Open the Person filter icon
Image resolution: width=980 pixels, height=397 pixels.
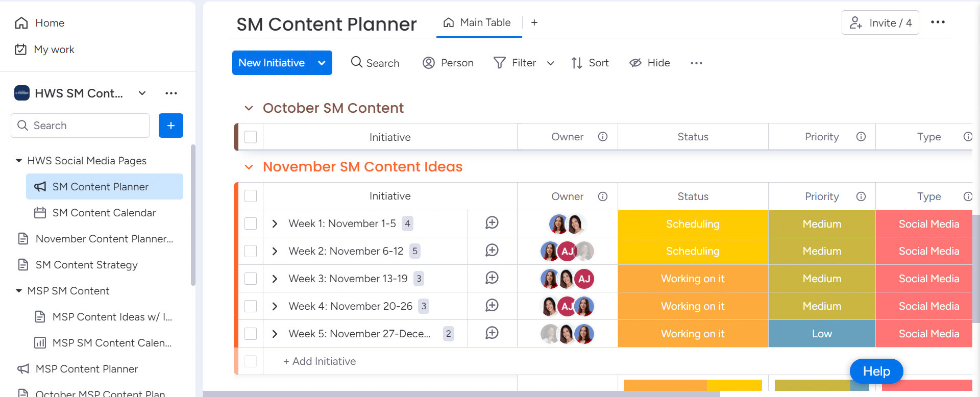point(429,63)
